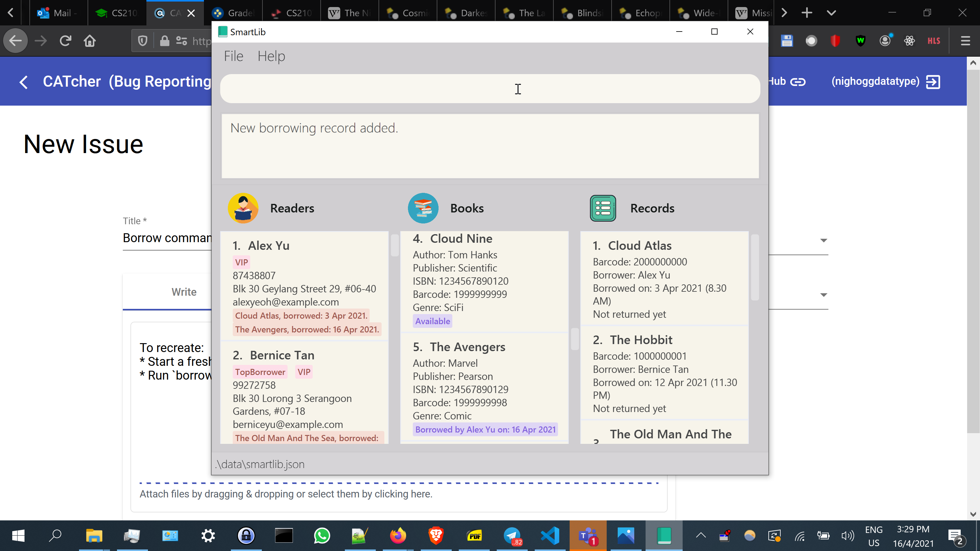This screenshot has height=551, width=980.
Task: Open the browser hamburger menu
Action: [x=965, y=41]
